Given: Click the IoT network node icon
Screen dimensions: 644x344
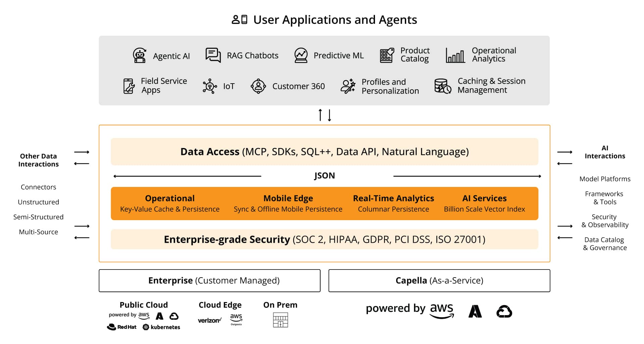Looking at the screenshot, I should [x=210, y=86].
